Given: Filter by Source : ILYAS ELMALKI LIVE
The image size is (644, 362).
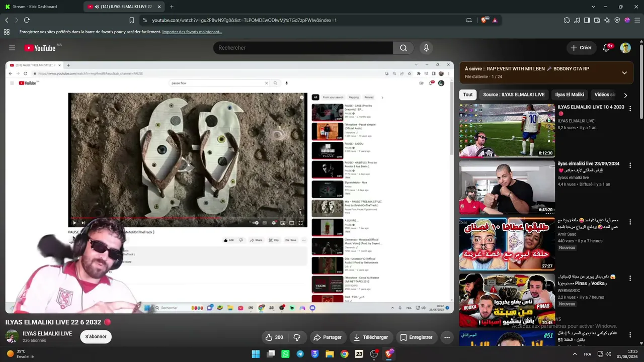Looking at the screenshot, I should tap(514, 95).
